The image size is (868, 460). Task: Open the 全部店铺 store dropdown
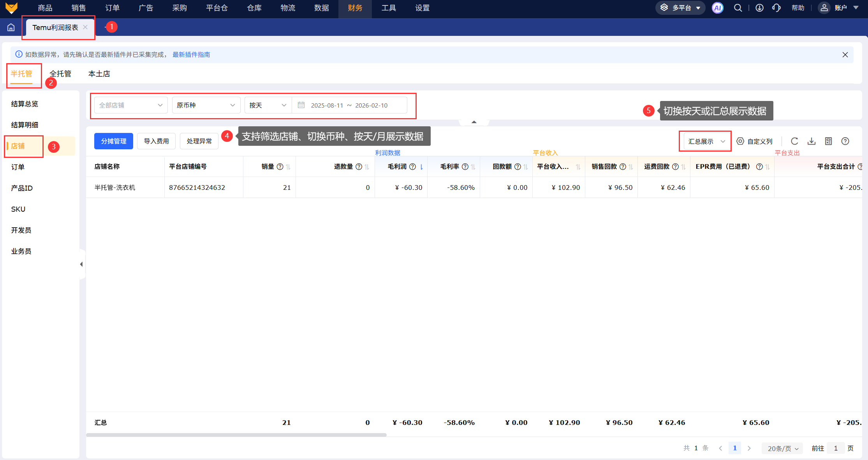point(130,105)
